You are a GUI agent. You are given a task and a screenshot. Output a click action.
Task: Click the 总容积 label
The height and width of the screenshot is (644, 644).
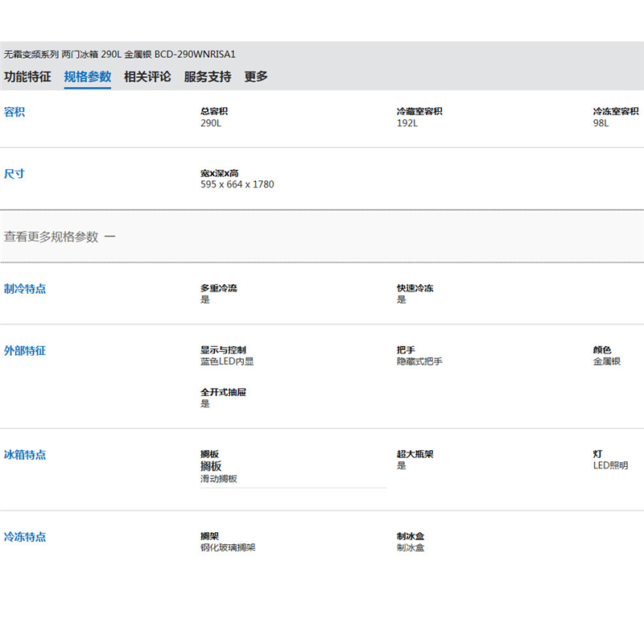tap(214, 111)
